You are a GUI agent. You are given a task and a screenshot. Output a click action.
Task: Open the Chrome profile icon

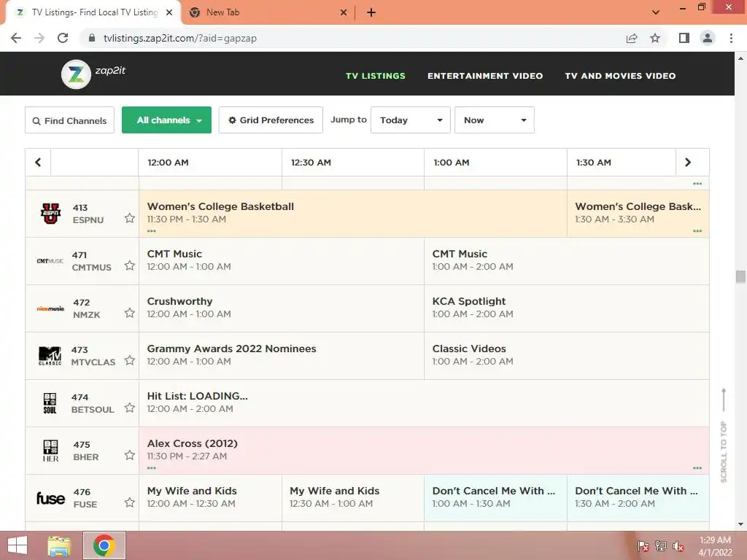tap(708, 38)
